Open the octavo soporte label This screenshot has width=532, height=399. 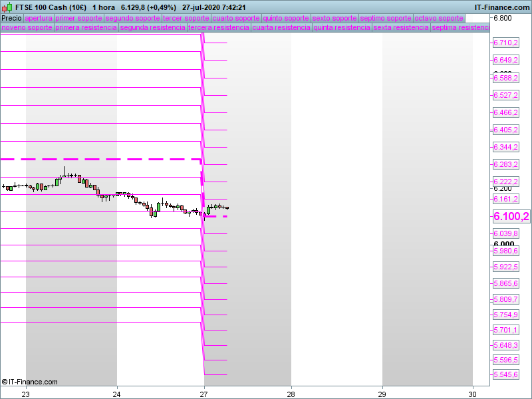point(439,19)
